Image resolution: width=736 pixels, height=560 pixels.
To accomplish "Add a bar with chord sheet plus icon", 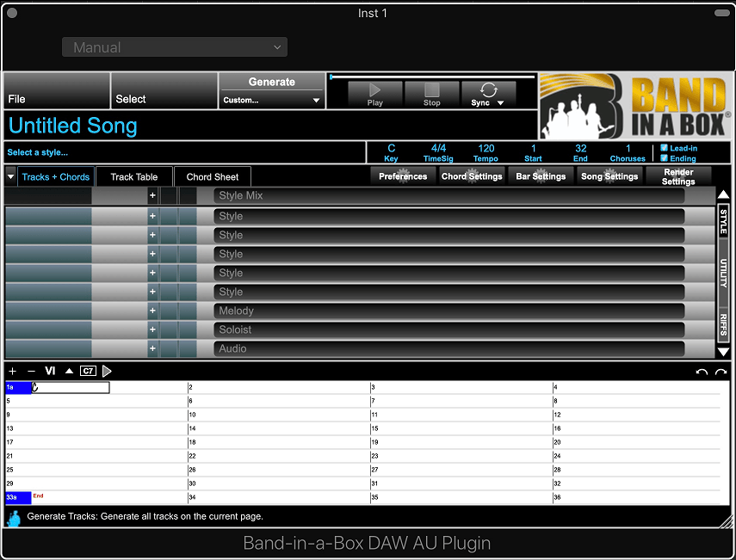I will pos(13,371).
